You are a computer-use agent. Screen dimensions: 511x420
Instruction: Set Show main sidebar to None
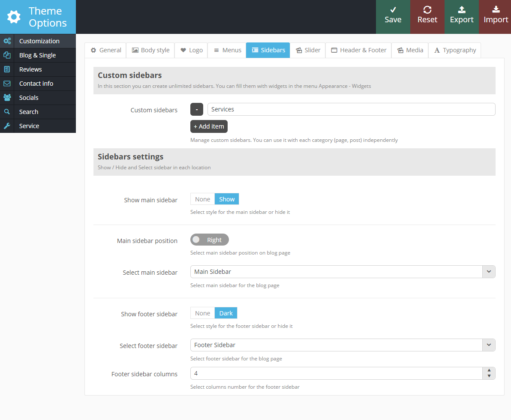202,199
